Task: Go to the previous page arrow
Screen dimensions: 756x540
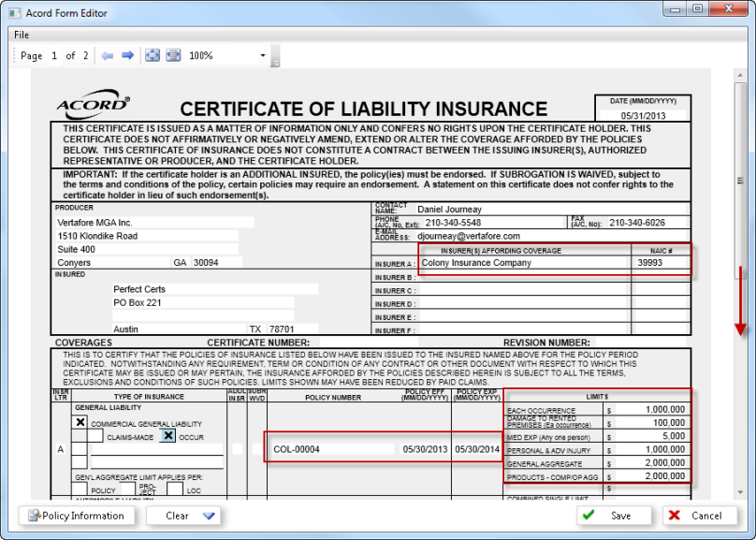Action: [x=108, y=56]
